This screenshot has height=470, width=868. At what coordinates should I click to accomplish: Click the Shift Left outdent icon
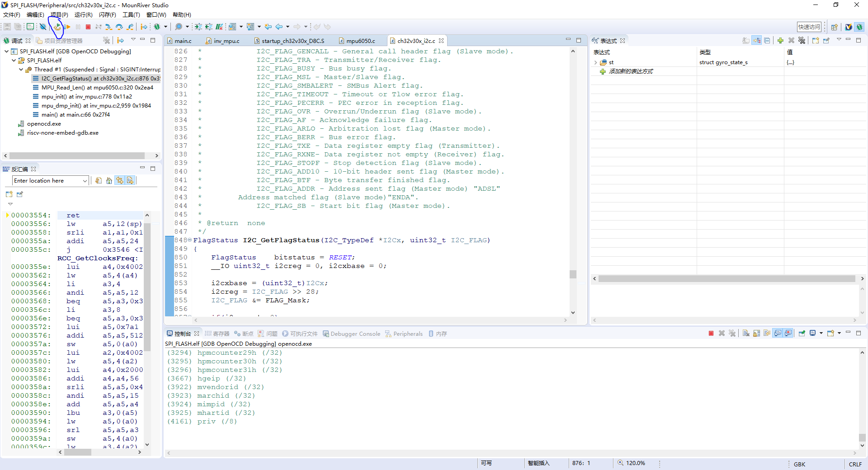(x=209, y=27)
